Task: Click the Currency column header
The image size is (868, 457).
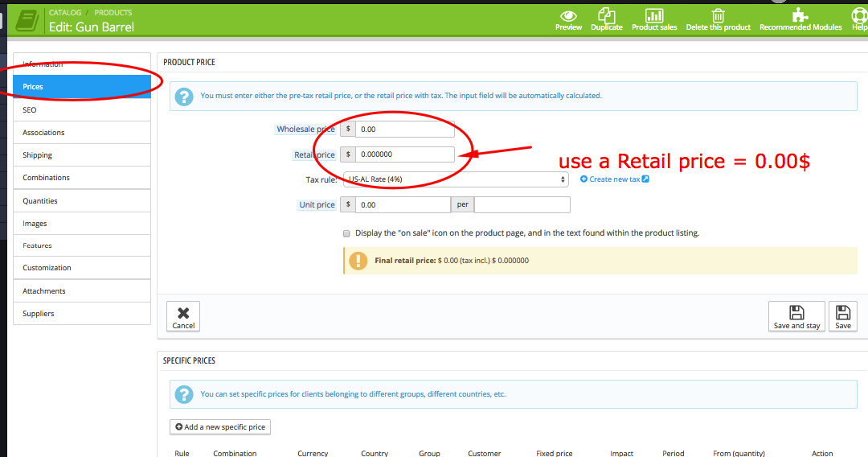Action: [313, 453]
